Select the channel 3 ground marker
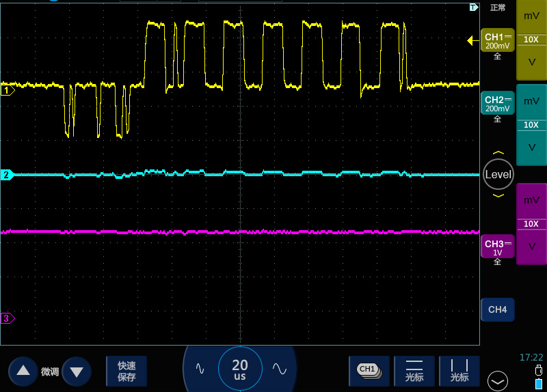Viewport: 547px width, 392px height. pos(8,318)
